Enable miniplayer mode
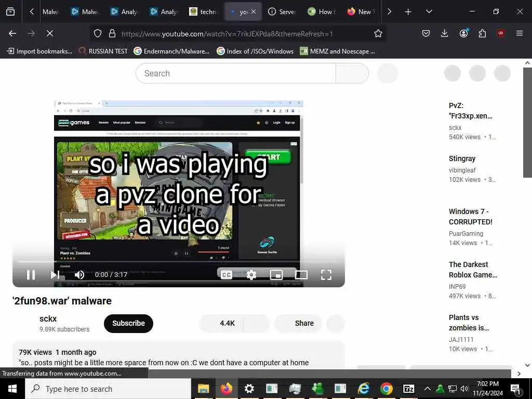The height and width of the screenshot is (399, 532). 276,275
